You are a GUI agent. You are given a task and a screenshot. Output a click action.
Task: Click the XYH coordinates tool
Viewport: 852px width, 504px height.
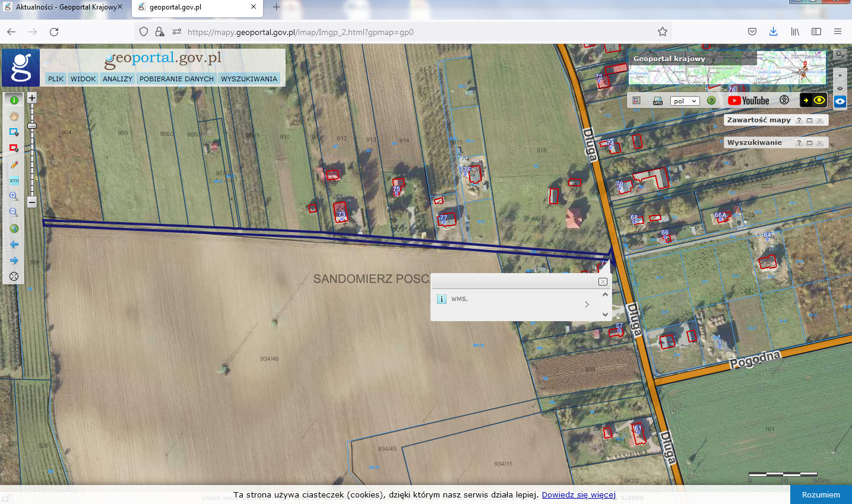click(x=14, y=180)
